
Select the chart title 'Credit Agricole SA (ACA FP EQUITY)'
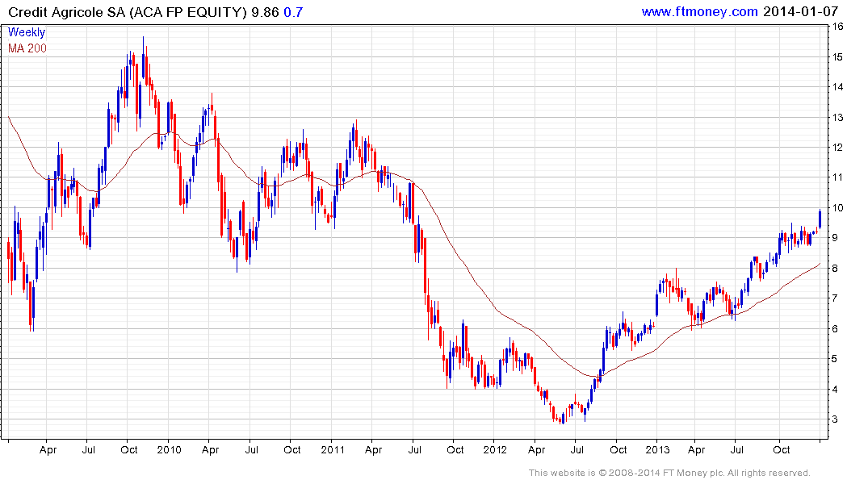click(128, 12)
